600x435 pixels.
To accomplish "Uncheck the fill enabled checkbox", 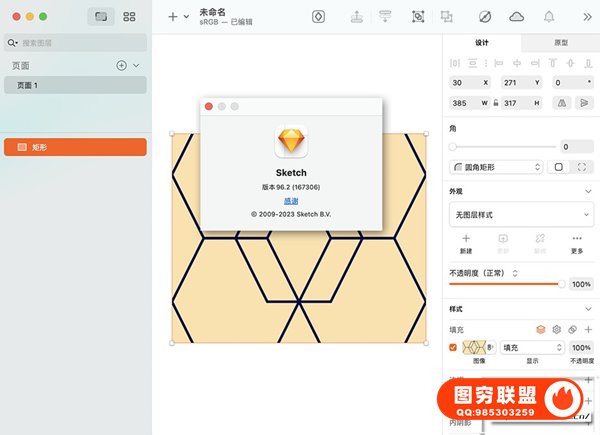I will (x=454, y=348).
